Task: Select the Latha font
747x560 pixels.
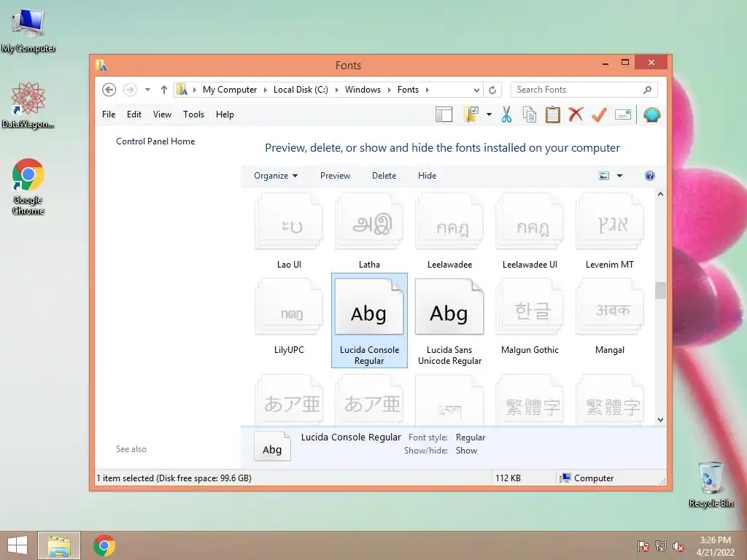Action: (369, 231)
